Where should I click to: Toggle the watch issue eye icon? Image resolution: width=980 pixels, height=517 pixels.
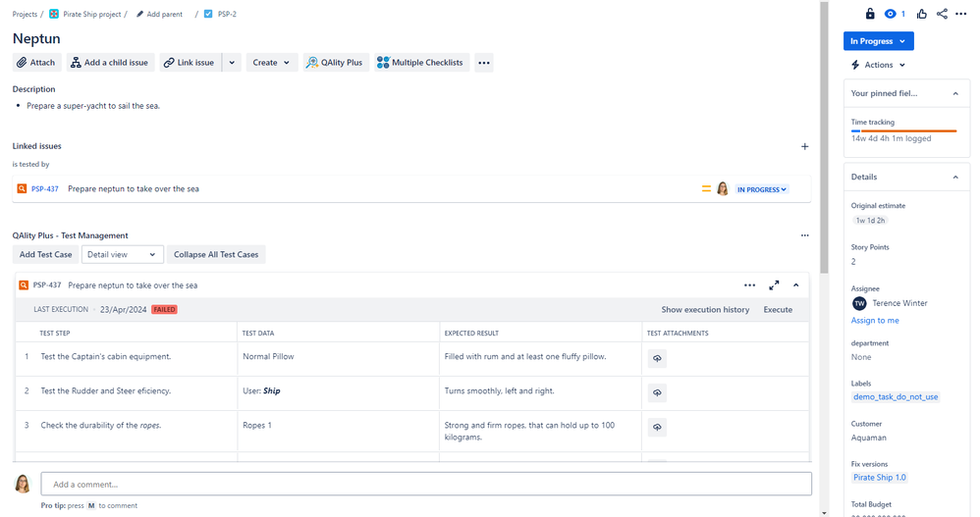(891, 14)
